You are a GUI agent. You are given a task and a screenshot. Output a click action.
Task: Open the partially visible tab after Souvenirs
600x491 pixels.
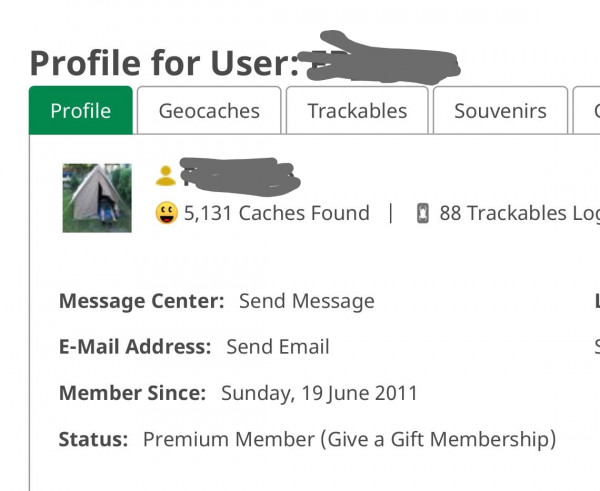point(586,110)
